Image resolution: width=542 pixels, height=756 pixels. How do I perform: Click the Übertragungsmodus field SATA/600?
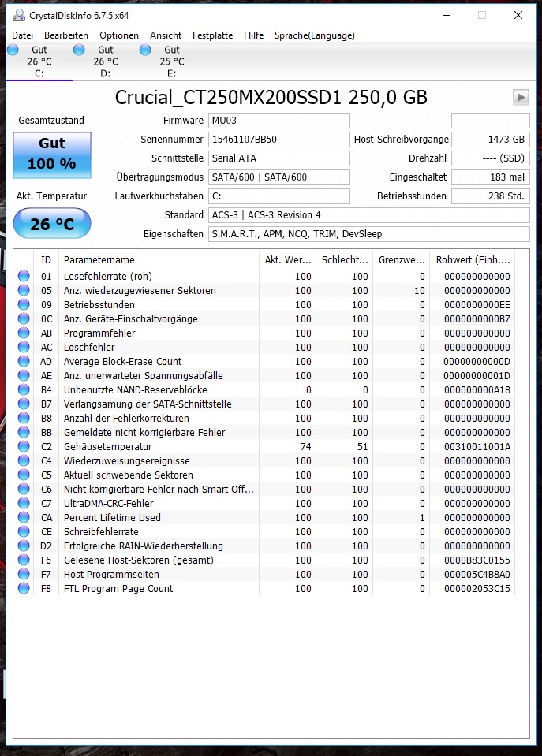[279, 177]
